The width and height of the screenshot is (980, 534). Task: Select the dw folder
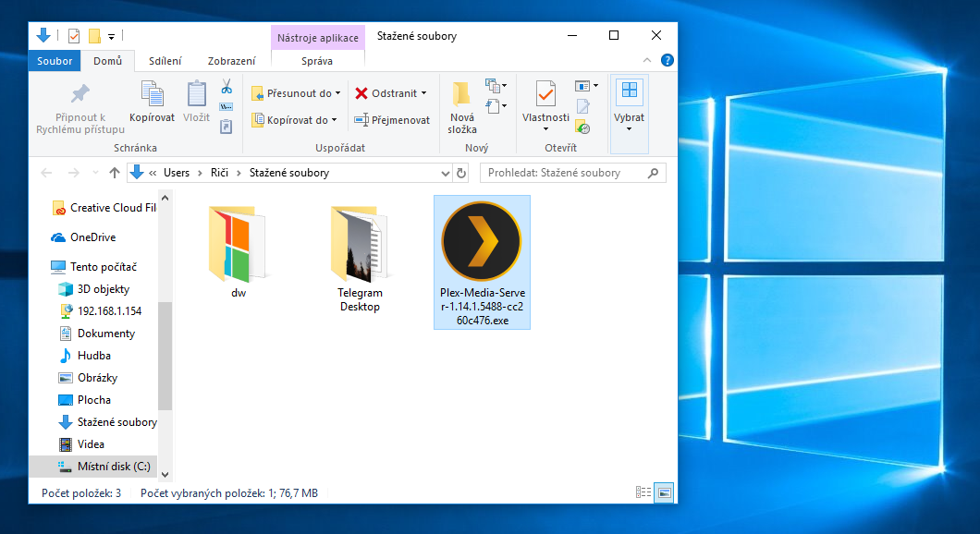click(239, 251)
